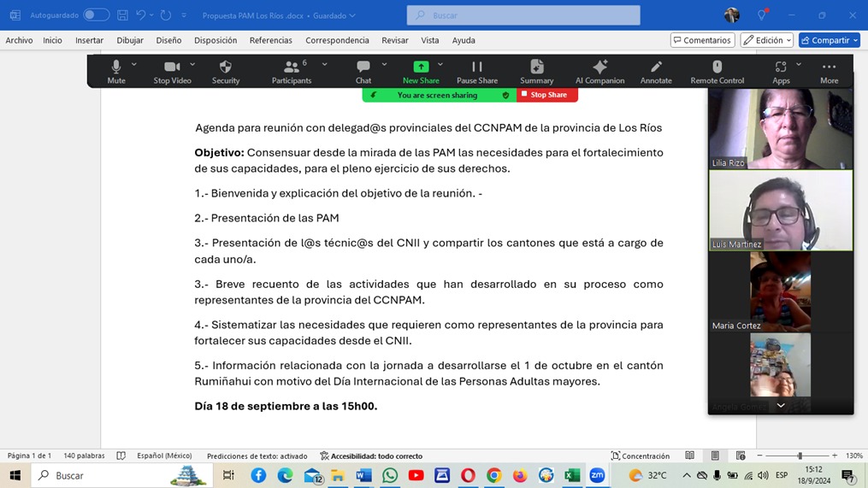The height and width of the screenshot is (488, 868).
Task: Open the Dibujar tab
Action: point(129,40)
